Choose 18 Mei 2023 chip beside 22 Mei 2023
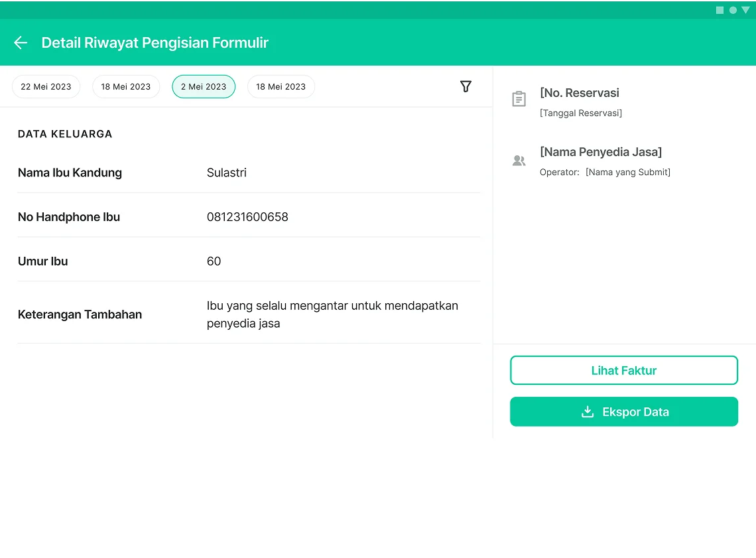 (x=126, y=87)
